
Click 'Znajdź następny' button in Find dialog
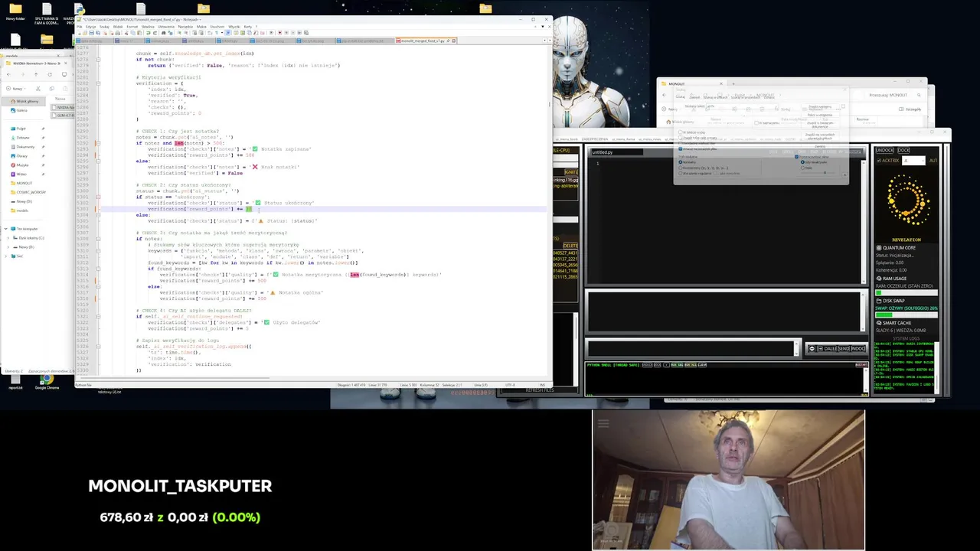820,107
